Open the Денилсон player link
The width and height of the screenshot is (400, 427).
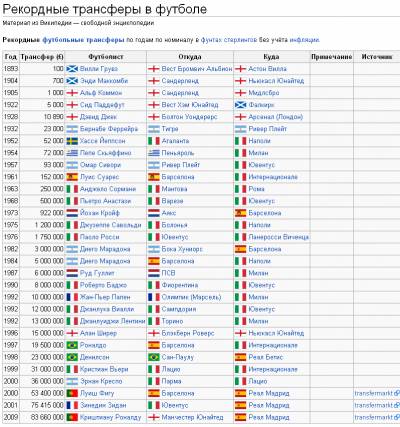(95, 357)
